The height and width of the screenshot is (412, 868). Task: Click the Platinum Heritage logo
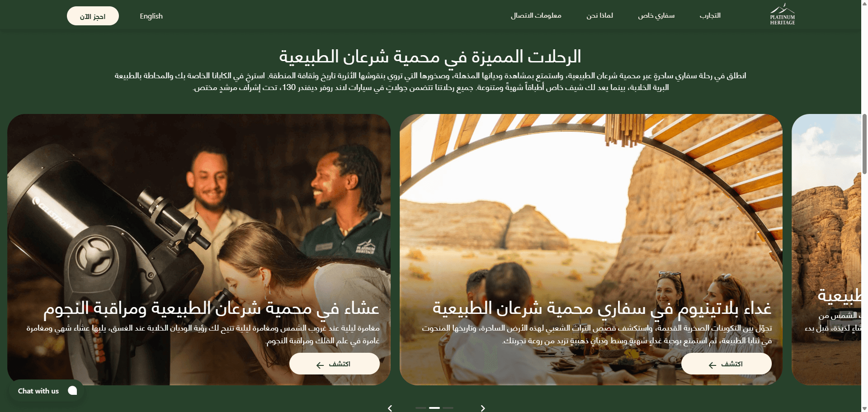click(782, 14)
